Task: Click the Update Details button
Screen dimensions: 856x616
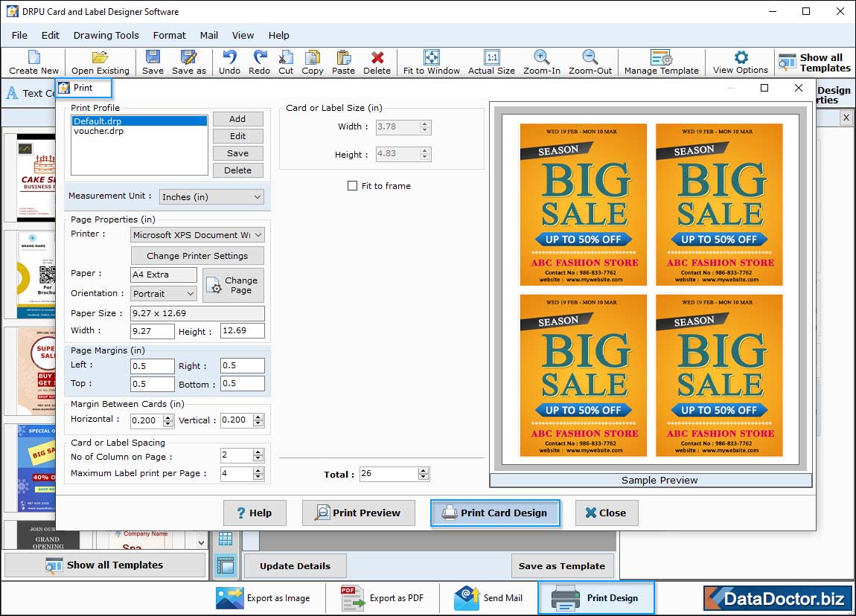Action: tap(295, 566)
